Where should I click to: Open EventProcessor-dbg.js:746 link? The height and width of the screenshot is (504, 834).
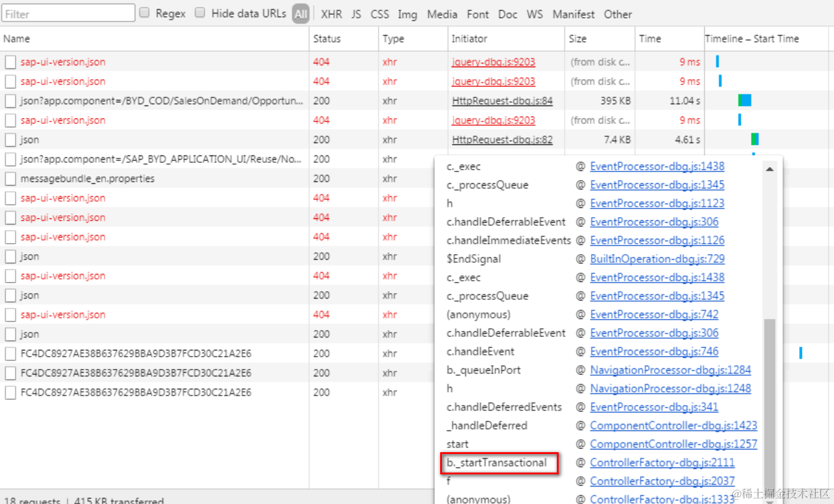pos(654,351)
